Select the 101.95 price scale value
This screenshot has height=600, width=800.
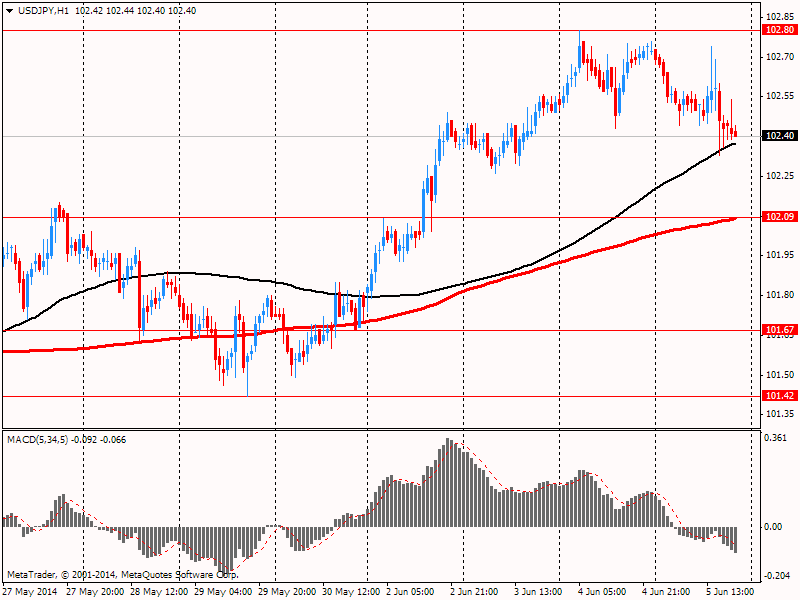[x=780, y=255]
